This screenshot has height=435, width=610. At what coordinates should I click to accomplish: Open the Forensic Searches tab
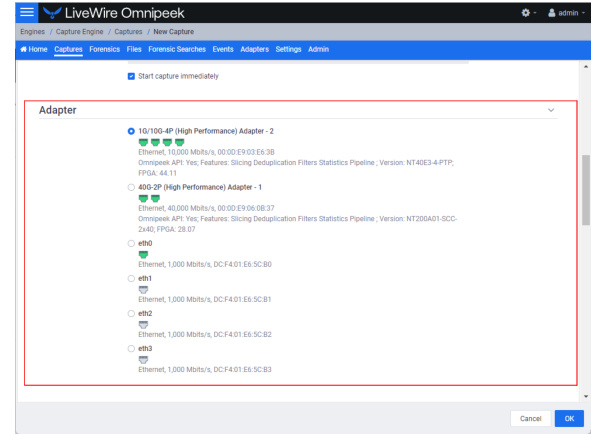177,49
